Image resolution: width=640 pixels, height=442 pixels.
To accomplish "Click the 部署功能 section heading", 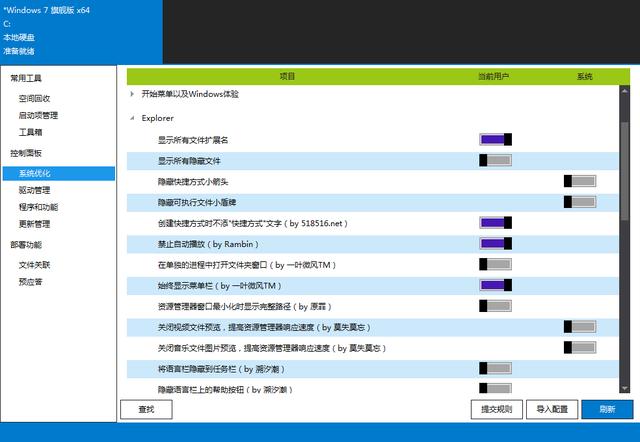I will click(x=26, y=245).
